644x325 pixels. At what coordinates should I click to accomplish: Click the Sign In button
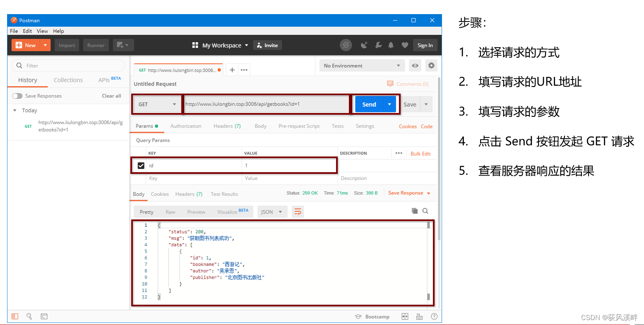[x=425, y=45]
